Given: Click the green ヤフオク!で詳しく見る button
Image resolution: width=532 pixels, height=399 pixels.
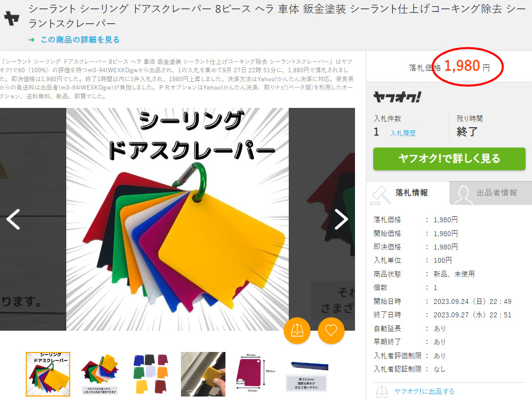Looking at the screenshot, I should coord(449,158).
